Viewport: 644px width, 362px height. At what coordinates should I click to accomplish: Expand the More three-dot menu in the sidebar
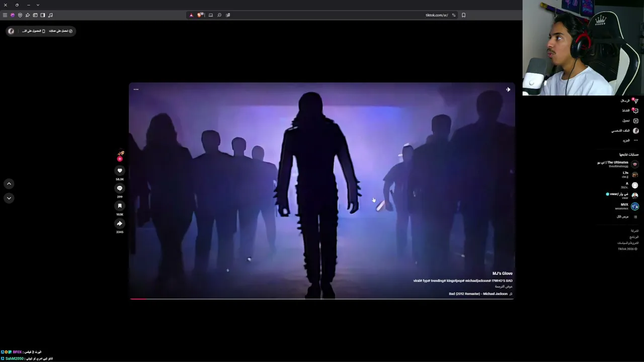tap(635, 141)
